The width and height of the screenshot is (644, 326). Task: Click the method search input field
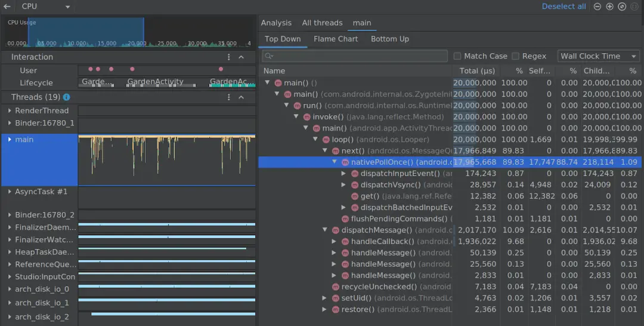point(354,56)
